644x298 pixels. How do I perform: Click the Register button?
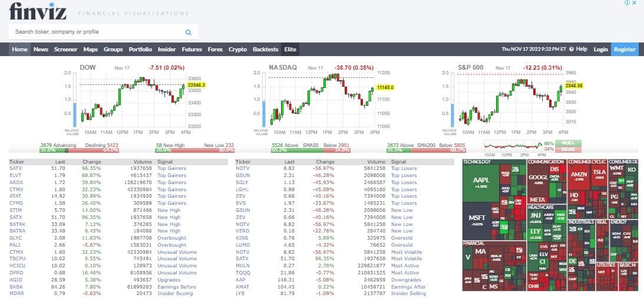(x=625, y=50)
